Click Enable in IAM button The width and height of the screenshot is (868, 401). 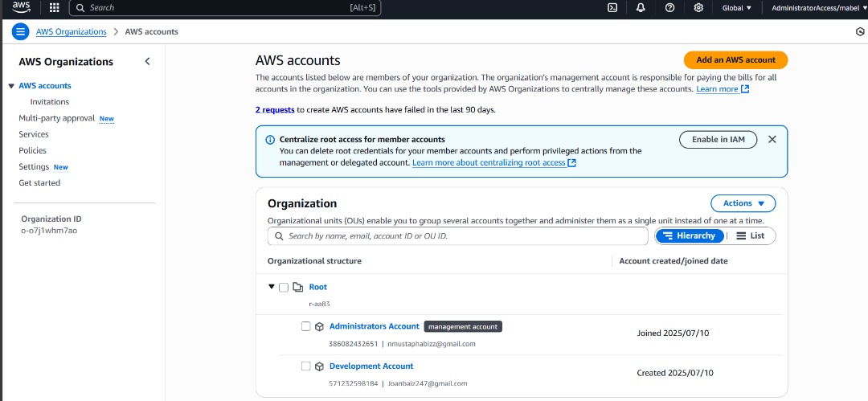pyautogui.click(x=719, y=140)
